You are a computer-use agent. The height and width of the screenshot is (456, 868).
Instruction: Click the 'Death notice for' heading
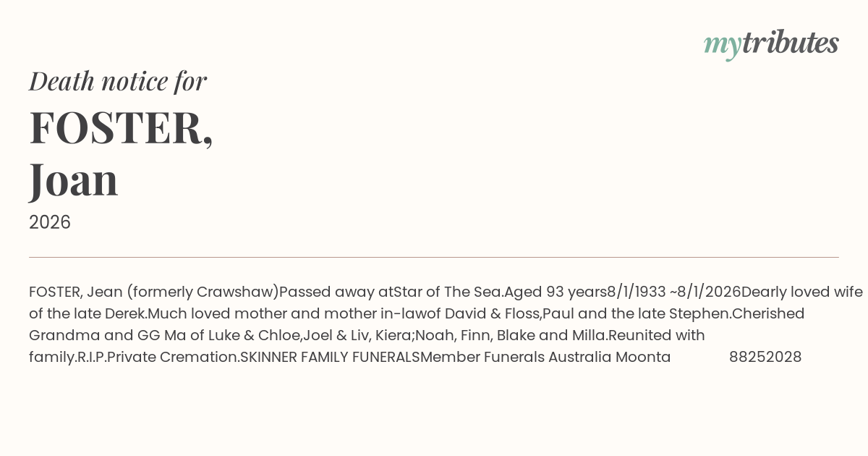point(118,81)
